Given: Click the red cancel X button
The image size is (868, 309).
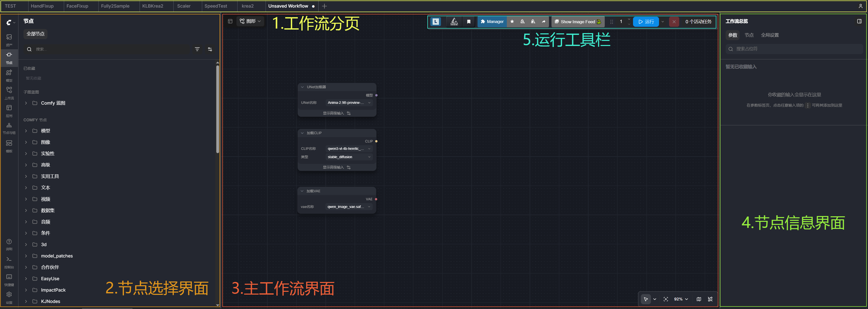Looking at the screenshot, I should (x=674, y=21).
